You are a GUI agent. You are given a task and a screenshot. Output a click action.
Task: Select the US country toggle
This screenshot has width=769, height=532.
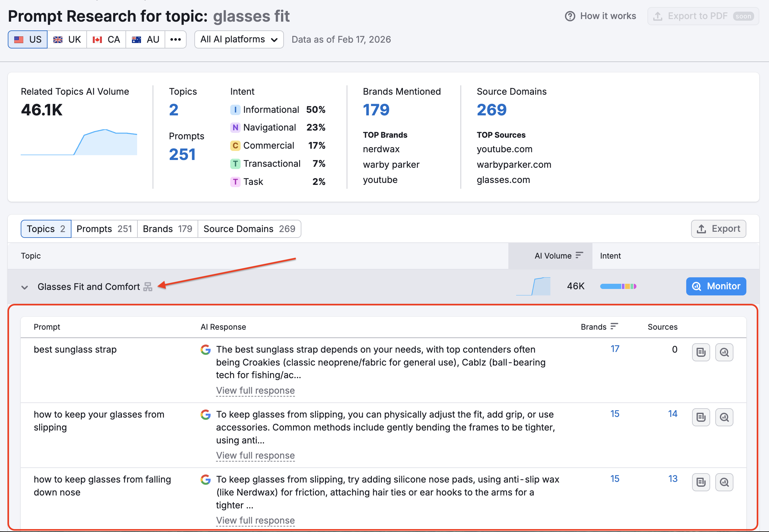coord(28,40)
